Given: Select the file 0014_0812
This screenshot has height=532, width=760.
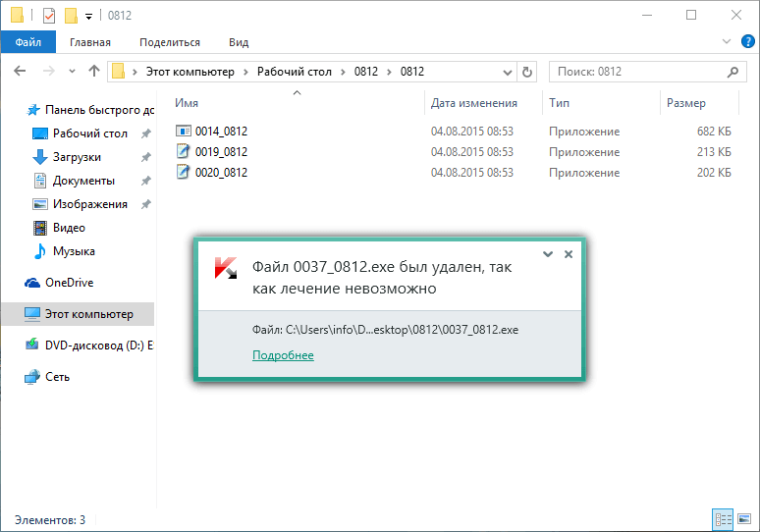Looking at the screenshot, I should pyautogui.click(x=221, y=132).
